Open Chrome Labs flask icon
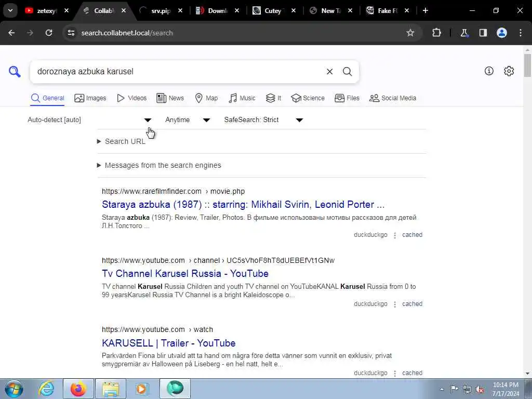 464,33
